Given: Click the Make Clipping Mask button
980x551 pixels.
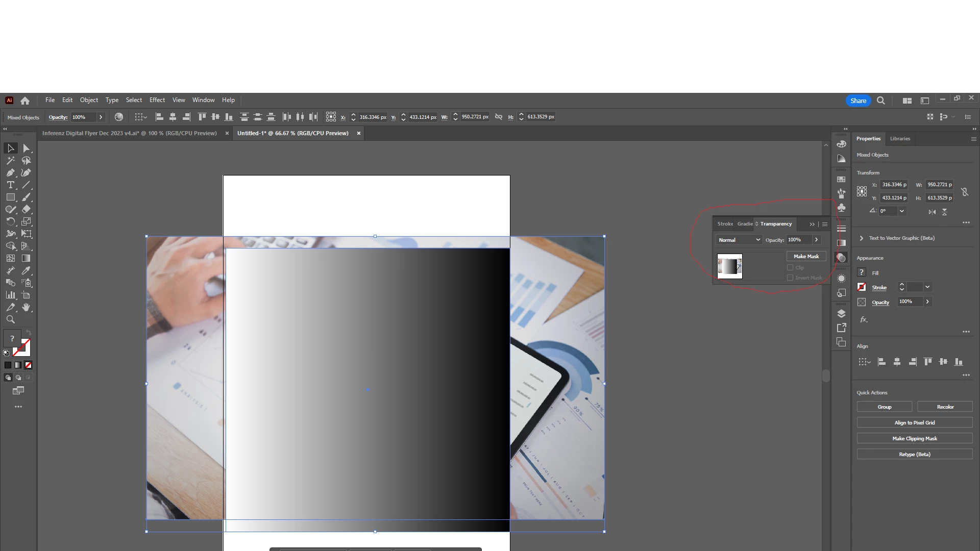Looking at the screenshot, I should [x=914, y=439].
